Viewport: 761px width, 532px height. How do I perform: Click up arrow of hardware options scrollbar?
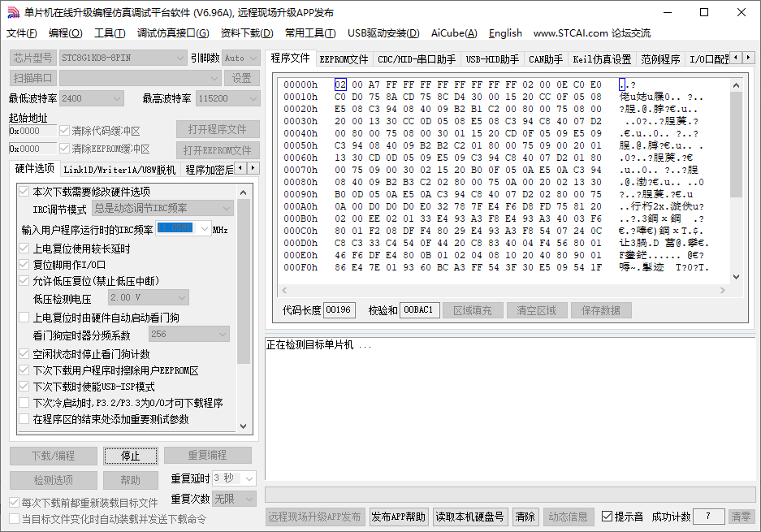244,192
